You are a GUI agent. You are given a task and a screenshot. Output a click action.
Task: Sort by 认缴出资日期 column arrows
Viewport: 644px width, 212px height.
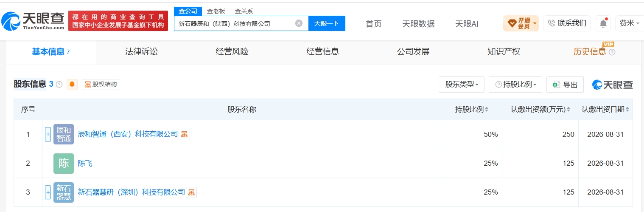[x=627, y=110]
